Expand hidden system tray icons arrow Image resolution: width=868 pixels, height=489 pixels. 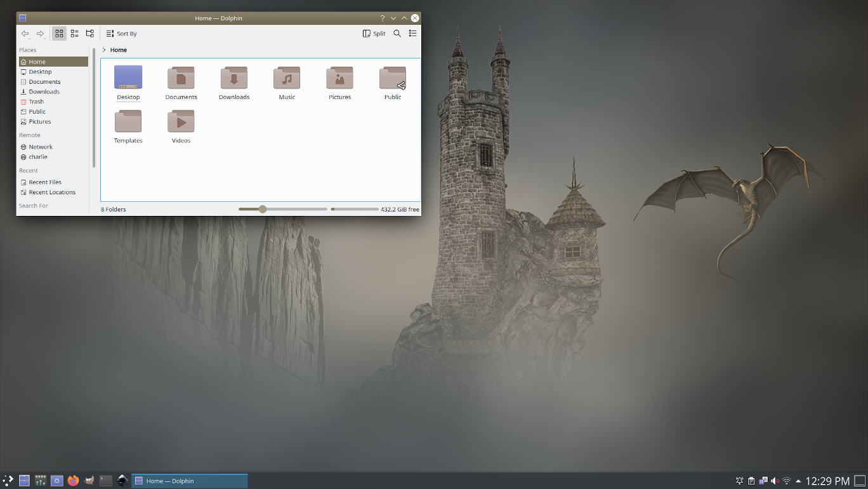[x=798, y=481]
